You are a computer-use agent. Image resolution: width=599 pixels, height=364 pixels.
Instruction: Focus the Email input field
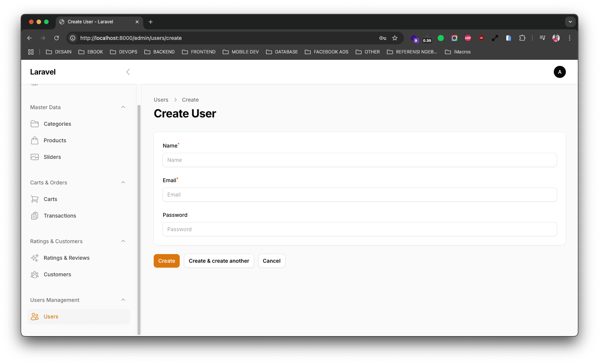click(x=359, y=195)
